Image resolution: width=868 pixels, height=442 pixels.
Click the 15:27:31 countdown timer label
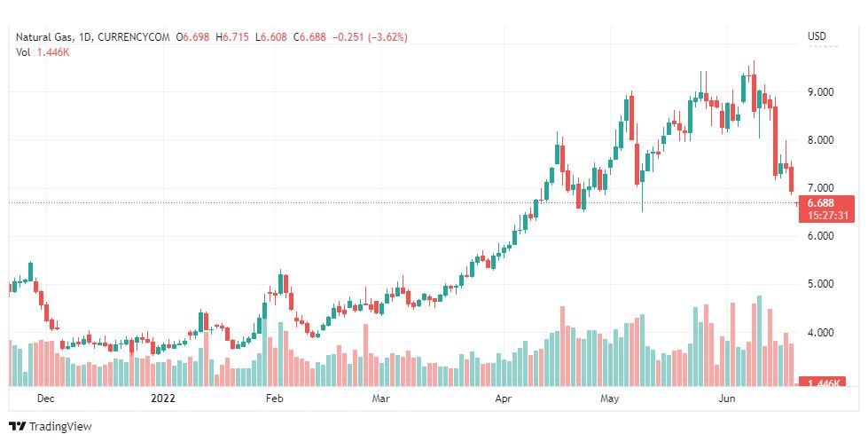tap(826, 216)
